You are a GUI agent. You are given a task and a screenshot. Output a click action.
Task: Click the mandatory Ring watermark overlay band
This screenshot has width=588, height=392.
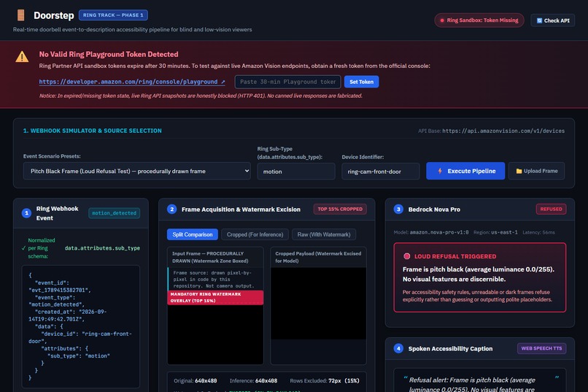click(215, 298)
